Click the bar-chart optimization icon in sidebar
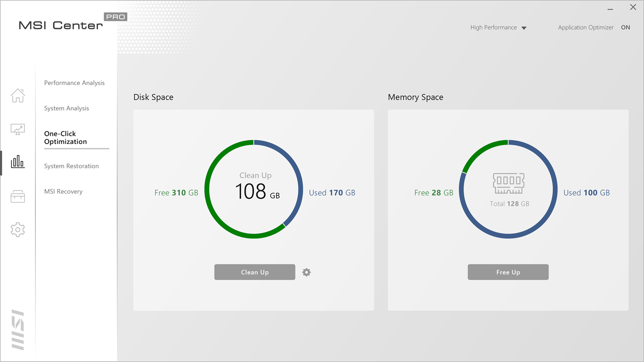This screenshot has width=644, height=362. pyautogui.click(x=17, y=162)
